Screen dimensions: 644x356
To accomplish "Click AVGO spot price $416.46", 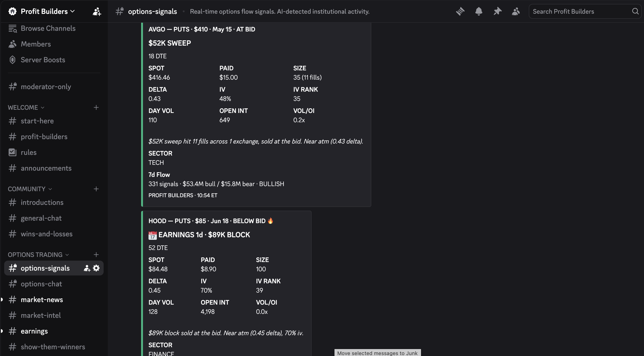I will pyautogui.click(x=159, y=77).
